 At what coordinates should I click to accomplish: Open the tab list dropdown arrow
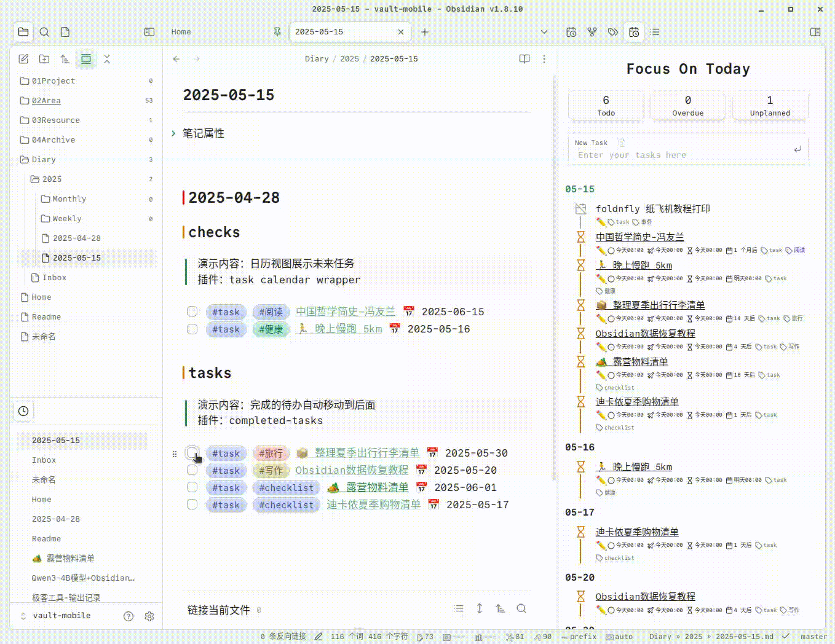pyautogui.click(x=544, y=32)
